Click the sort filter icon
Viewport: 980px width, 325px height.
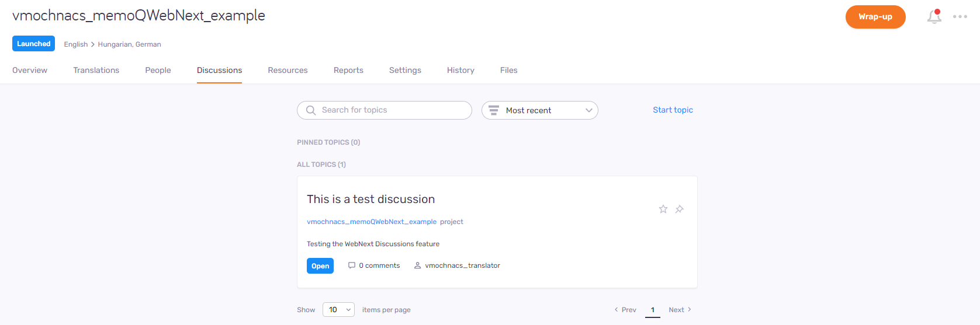494,110
